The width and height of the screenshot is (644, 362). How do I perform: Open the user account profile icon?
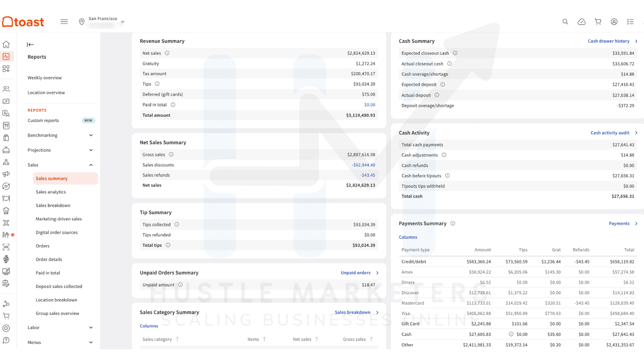[614, 22]
